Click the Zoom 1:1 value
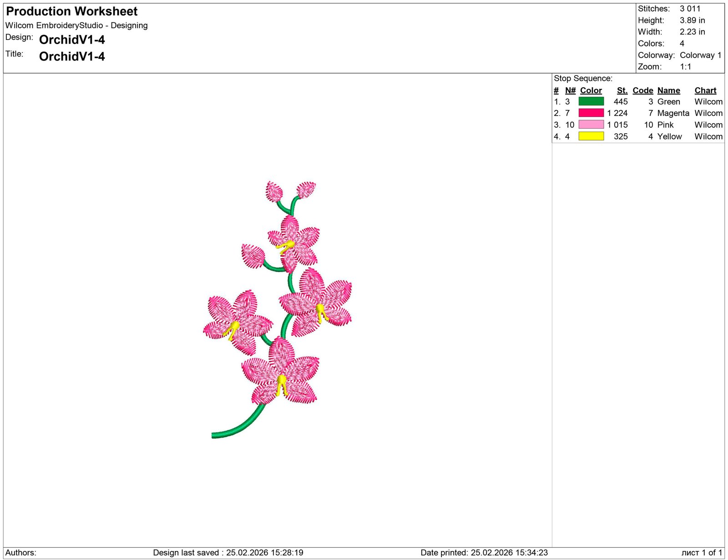 (685, 67)
